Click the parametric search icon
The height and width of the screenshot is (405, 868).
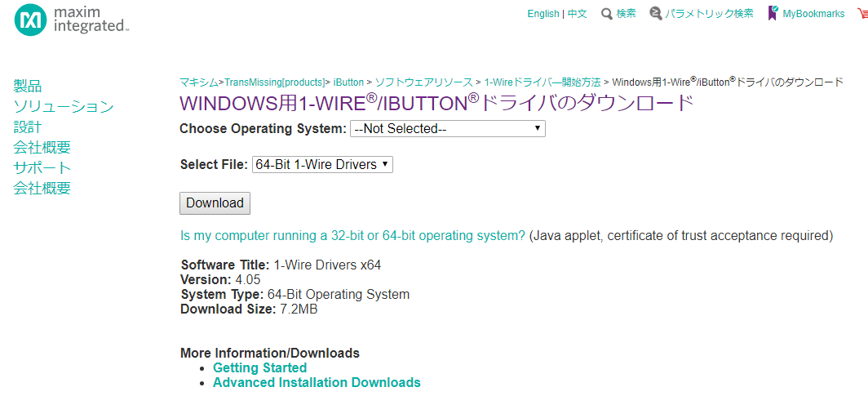tap(656, 14)
